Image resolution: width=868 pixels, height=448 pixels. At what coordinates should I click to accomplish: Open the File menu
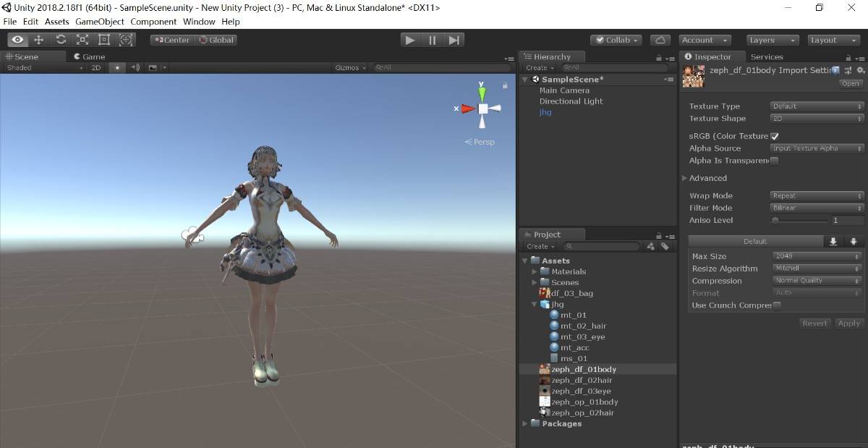(10, 22)
